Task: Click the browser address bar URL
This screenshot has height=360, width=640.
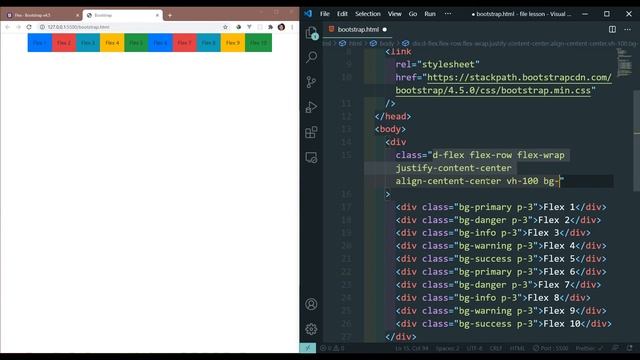Action: (78, 27)
